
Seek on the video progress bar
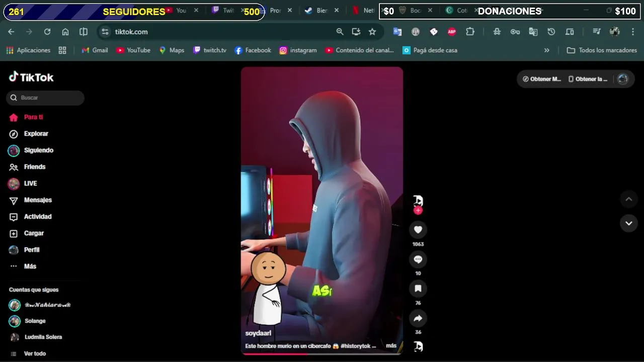point(322,353)
